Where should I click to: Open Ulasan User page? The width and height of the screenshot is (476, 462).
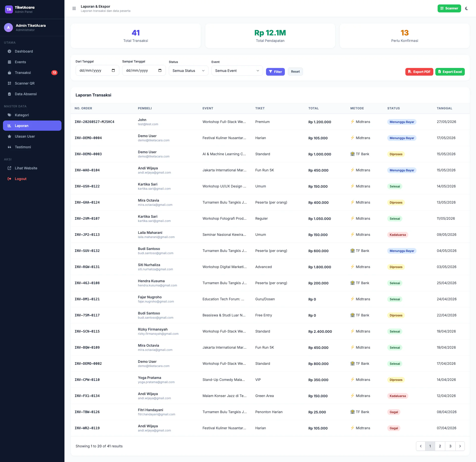coord(32,136)
